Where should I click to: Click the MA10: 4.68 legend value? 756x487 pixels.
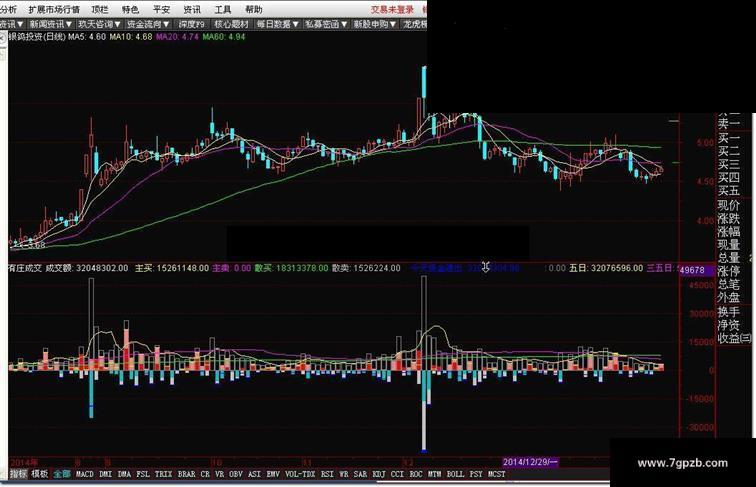point(131,37)
